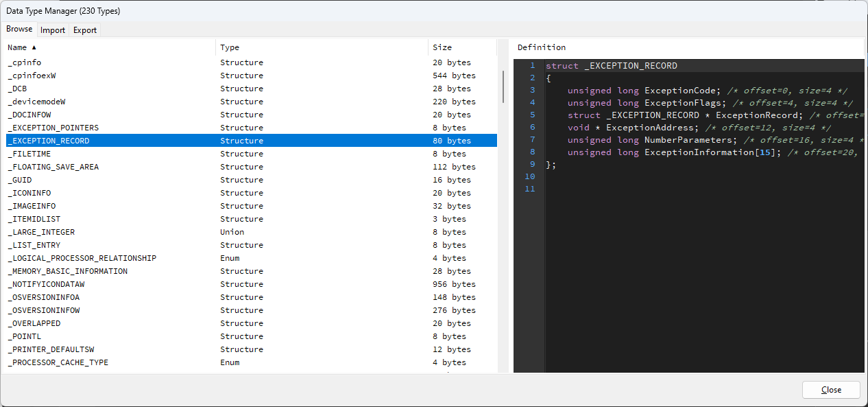Click the Definition panel label
The height and width of the screenshot is (407, 868).
tap(542, 47)
